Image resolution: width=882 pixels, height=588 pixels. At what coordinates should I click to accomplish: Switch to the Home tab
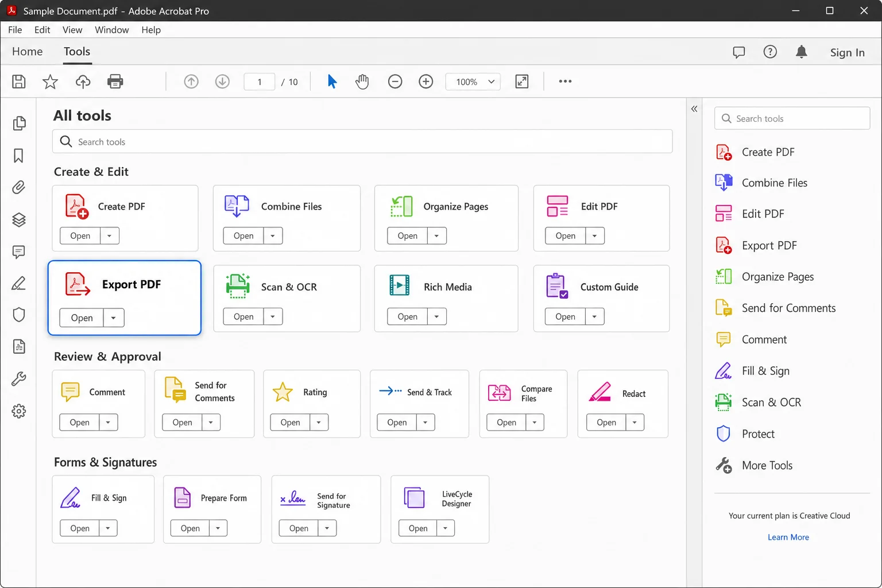coord(28,52)
